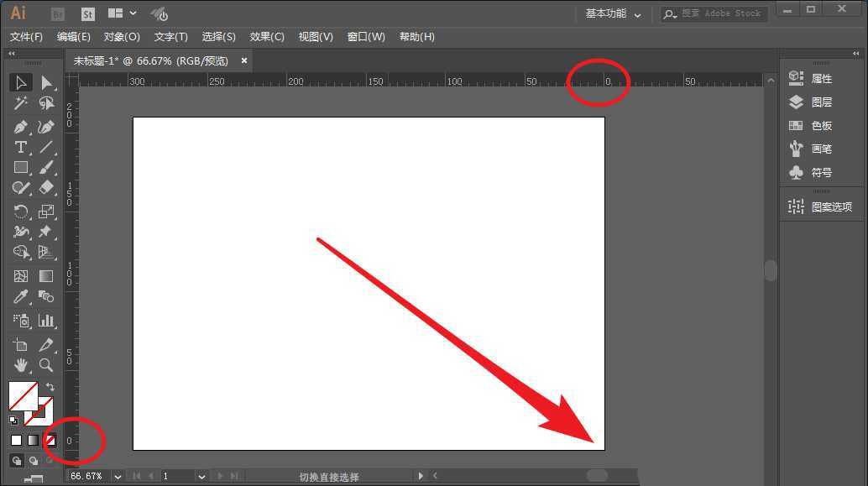This screenshot has width=868, height=486.
Task: Select the Zoom tool
Action: pyautogui.click(x=46, y=365)
